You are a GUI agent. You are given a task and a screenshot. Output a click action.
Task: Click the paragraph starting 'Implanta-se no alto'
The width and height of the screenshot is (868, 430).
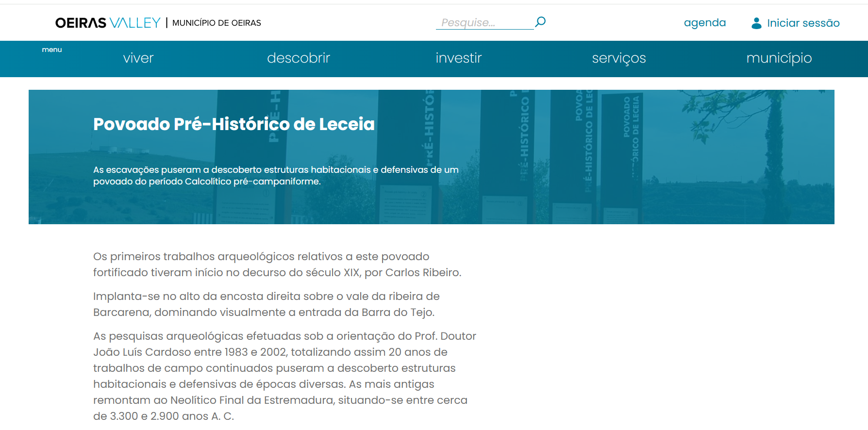pyautogui.click(x=267, y=304)
